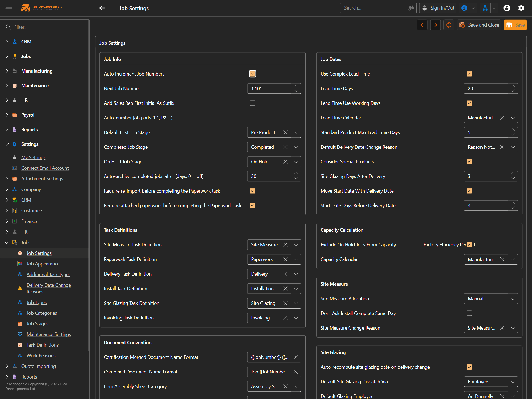
Task: Click the Payroll folder icon in sidebar
Action: 15,115
